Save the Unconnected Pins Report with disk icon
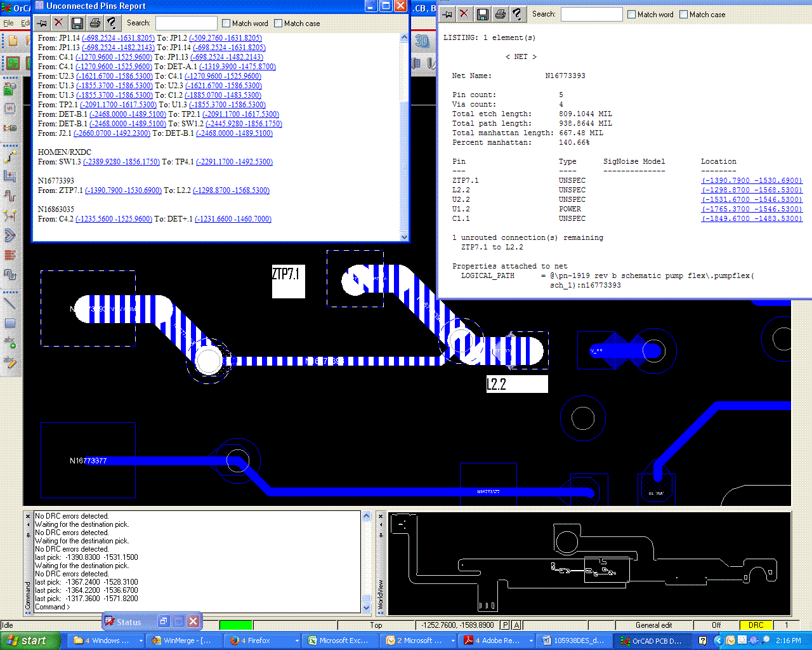 point(77,23)
